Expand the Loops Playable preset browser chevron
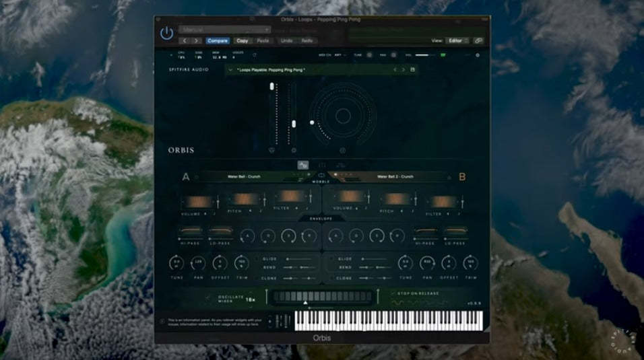Screen dimensions: 644x360 click(230, 69)
